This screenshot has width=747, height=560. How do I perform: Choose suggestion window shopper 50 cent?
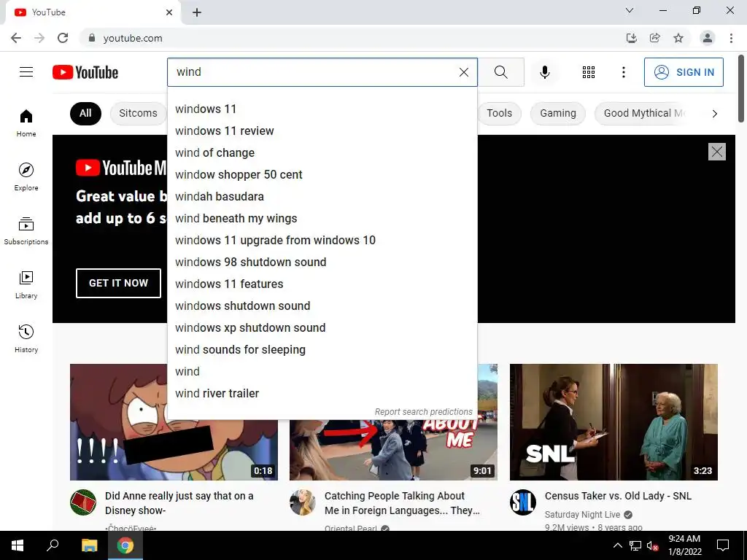[x=322, y=175]
